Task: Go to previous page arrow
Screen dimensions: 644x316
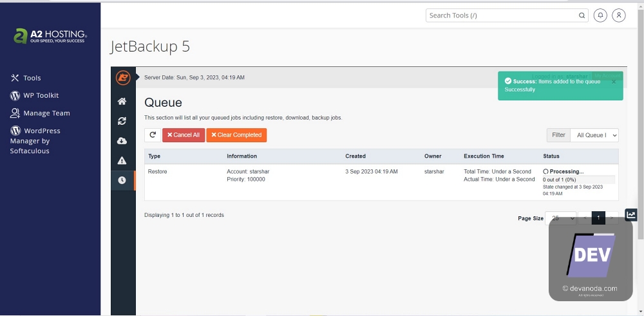Action: 585,218
